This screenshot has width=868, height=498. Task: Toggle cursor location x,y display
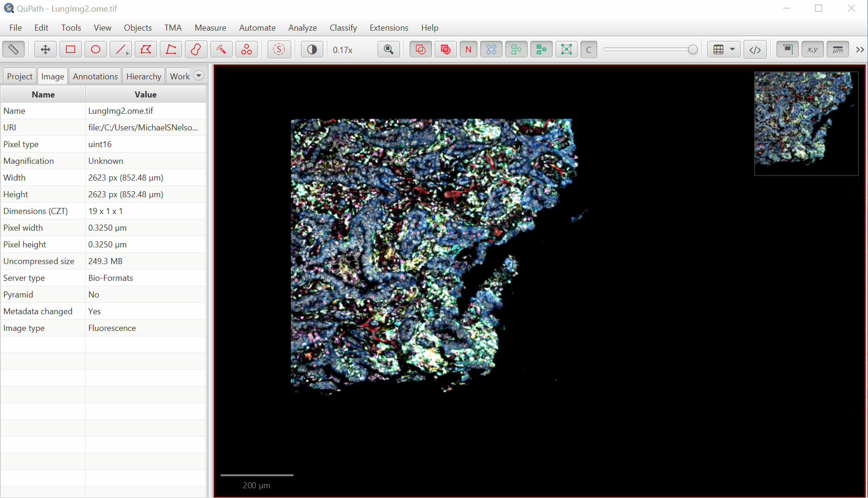point(812,50)
